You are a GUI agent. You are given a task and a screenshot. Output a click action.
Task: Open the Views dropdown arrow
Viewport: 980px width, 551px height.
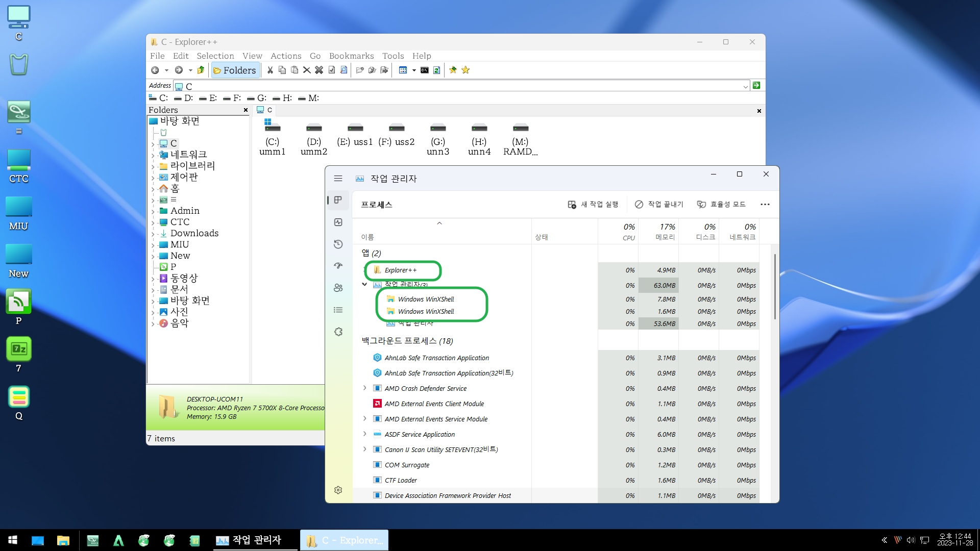click(414, 70)
